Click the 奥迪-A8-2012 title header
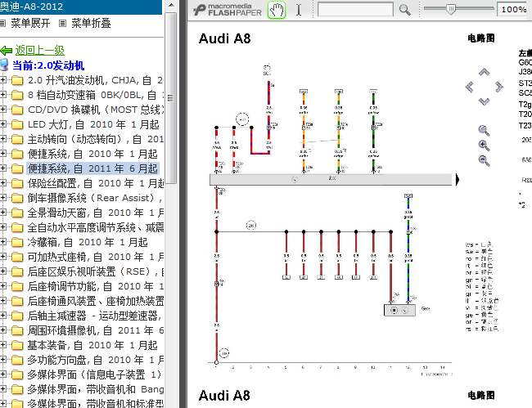 (81, 7)
